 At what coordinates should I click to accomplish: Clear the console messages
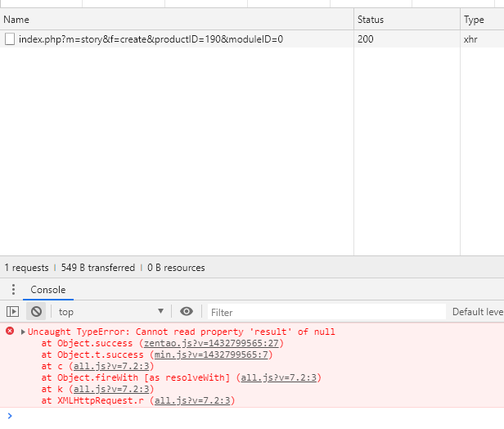pos(36,312)
